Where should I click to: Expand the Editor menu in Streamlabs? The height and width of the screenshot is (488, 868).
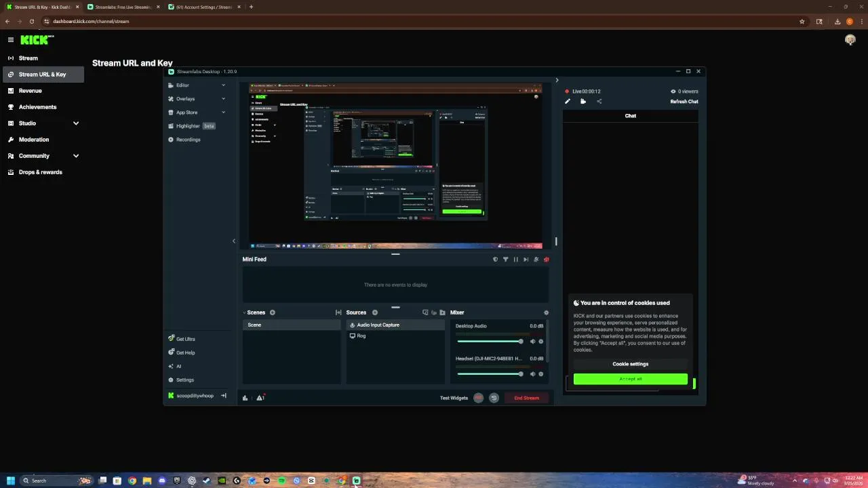197,85
